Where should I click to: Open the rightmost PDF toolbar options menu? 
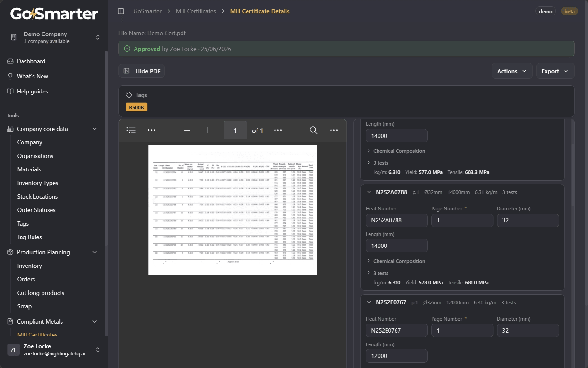(334, 130)
